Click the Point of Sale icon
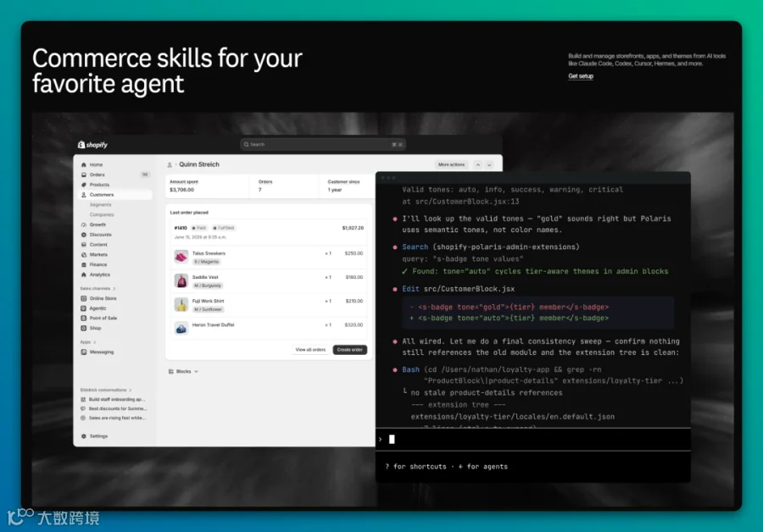This screenshot has height=532, width=763. (83, 318)
